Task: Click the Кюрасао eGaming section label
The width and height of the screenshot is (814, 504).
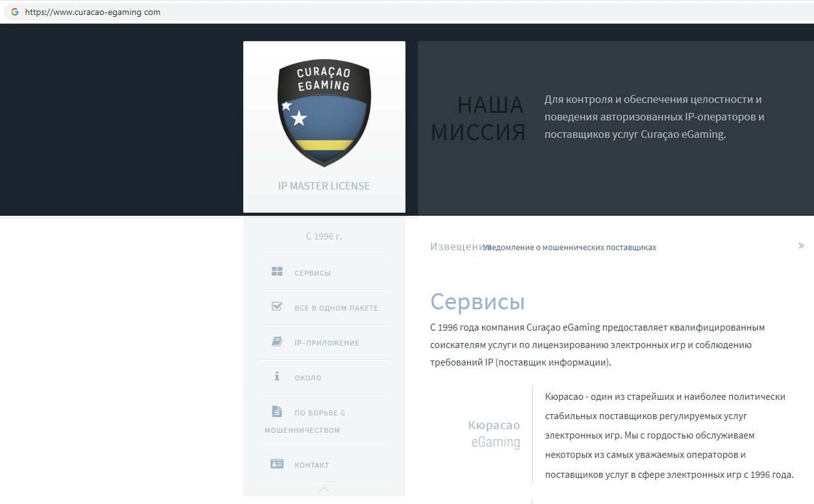Action: tap(494, 434)
